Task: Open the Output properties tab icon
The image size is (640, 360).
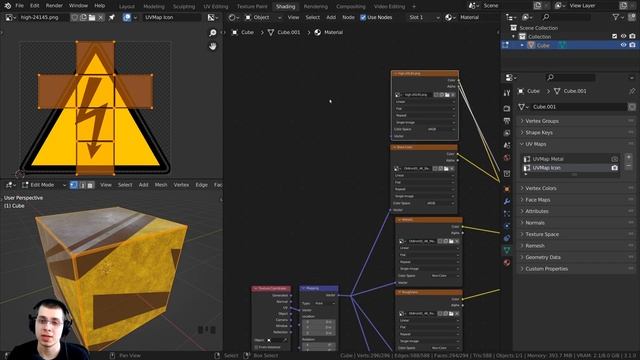Action: [x=507, y=121]
